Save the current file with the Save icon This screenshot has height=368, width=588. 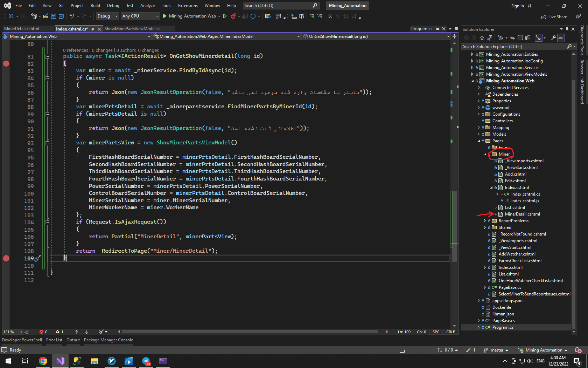[54, 16]
